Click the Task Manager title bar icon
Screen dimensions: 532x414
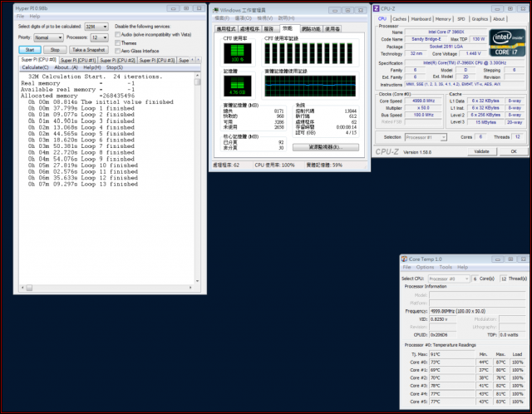coord(215,10)
